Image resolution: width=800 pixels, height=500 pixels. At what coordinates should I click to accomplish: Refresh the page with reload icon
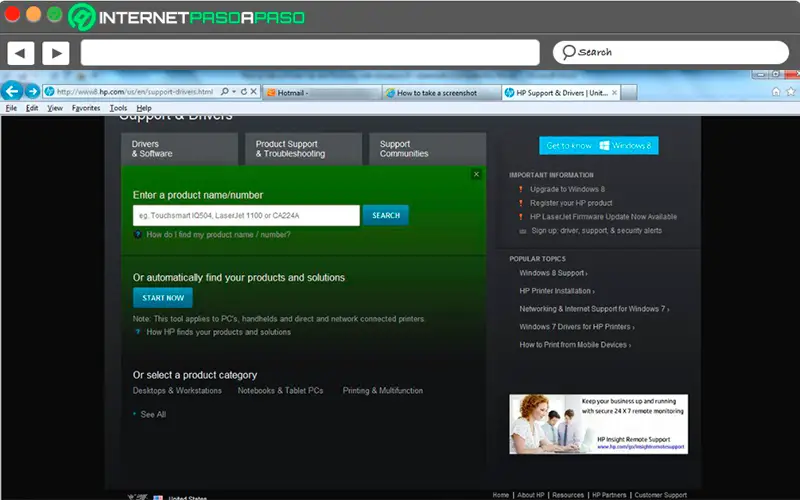click(243, 92)
